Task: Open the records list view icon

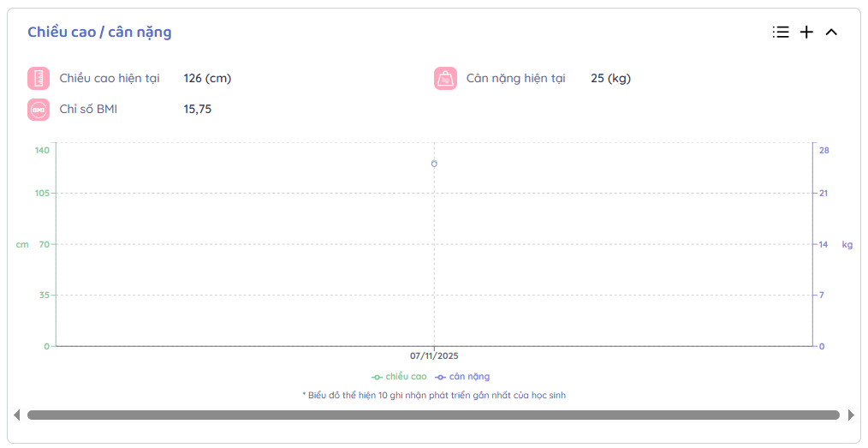Action: point(780,33)
